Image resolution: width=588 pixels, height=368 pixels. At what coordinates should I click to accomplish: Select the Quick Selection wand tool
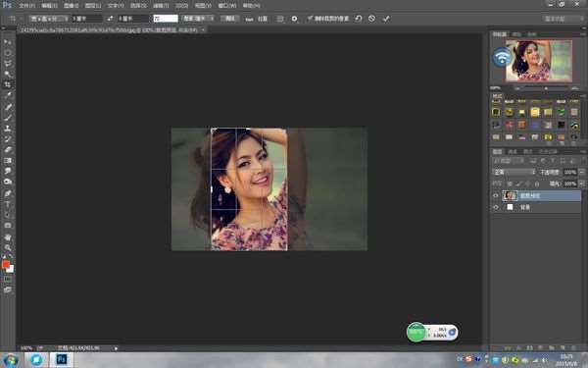click(x=8, y=74)
